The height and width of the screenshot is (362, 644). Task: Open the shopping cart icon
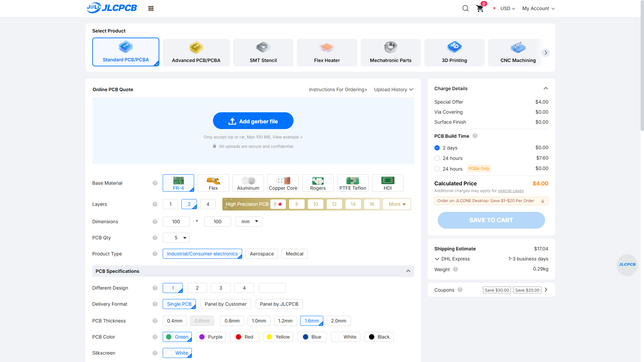click(480, 9)
